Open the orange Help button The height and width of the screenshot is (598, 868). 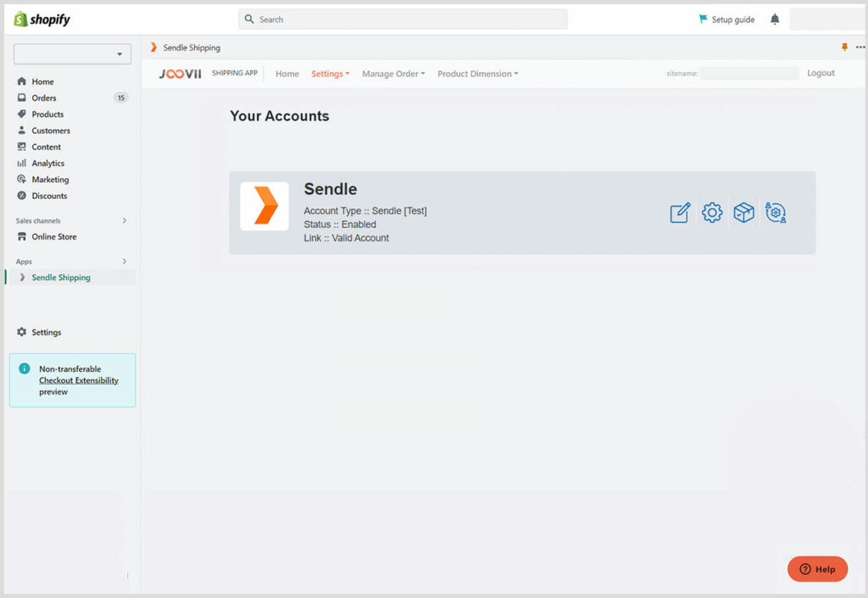(817, 568)
